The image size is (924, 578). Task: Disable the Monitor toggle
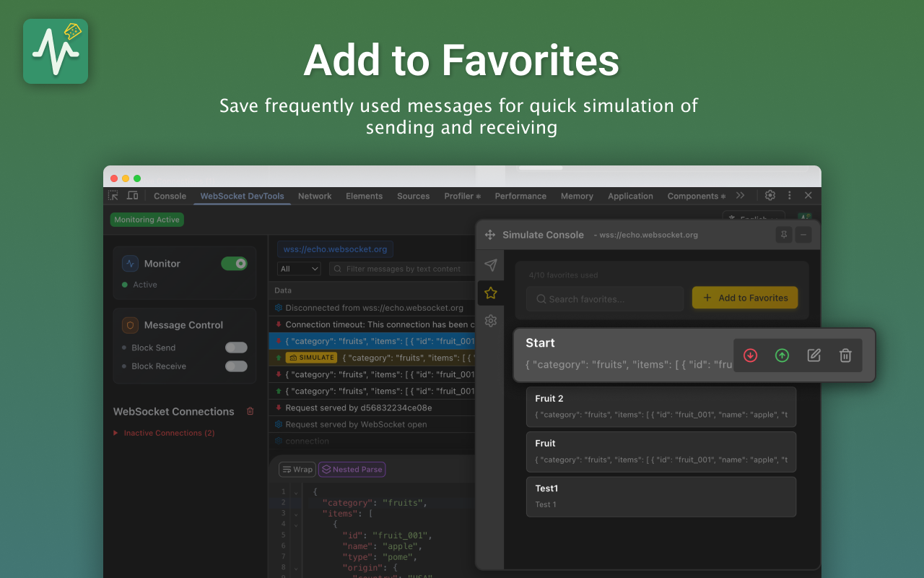(x=234, y=264)
